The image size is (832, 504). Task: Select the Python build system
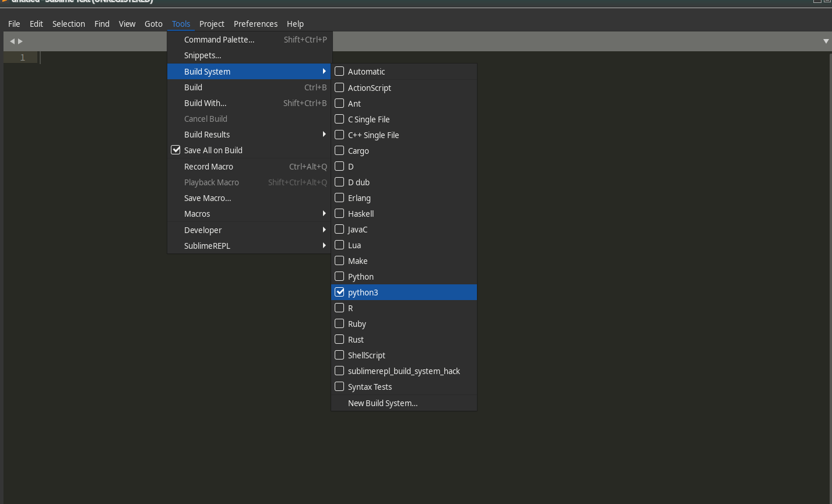(404, 276)
